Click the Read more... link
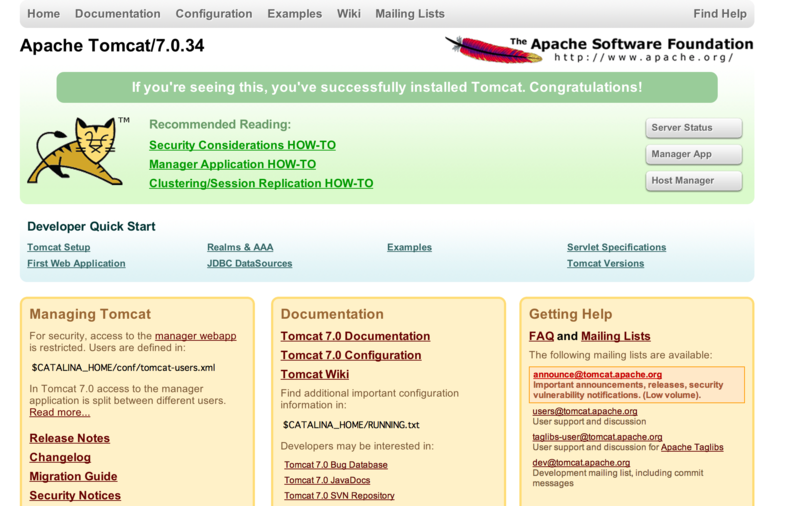The height and width of the screenshot is (506, 800). click(x=60, y=413)
